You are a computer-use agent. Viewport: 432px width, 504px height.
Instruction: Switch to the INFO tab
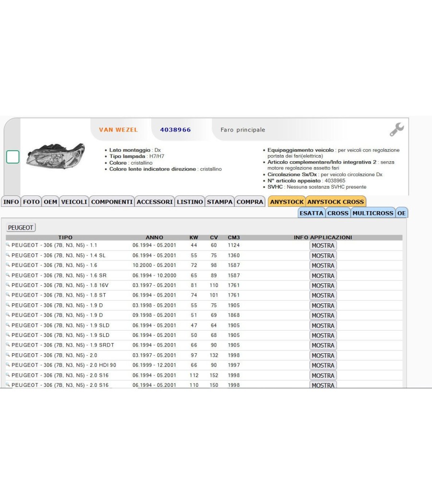(11, 202)
